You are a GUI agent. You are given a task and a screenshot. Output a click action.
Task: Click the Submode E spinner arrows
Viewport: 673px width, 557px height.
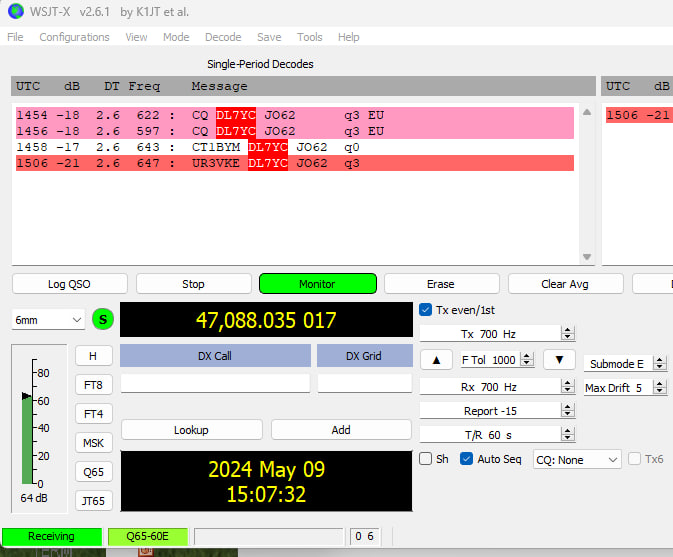(659, 363)
